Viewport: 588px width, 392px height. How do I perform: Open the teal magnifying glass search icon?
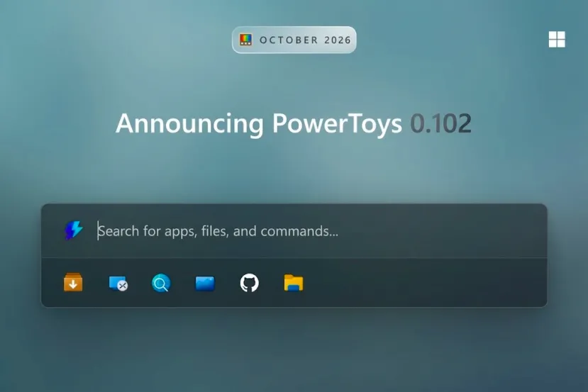(161, 283)
